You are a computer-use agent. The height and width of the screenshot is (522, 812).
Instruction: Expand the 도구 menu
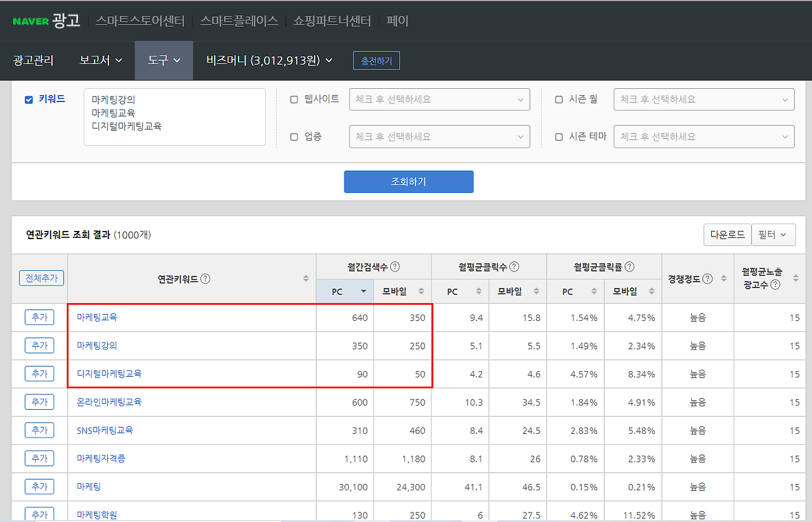tap(164, 60)
